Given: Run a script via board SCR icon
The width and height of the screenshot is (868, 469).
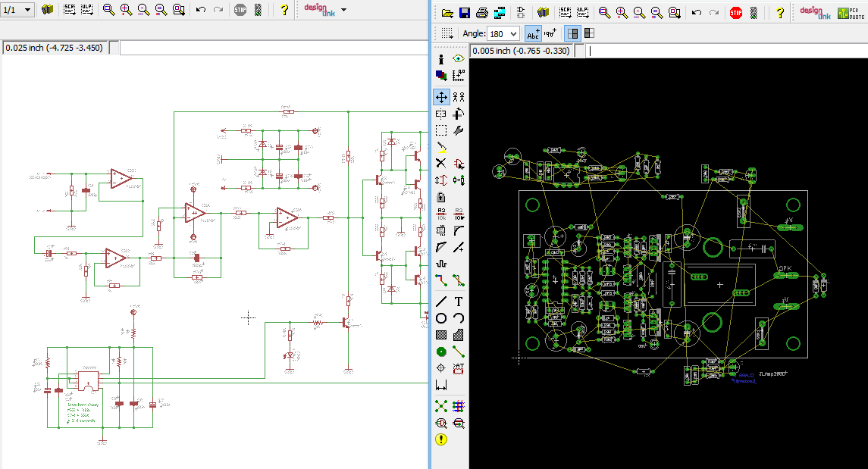Looking at the screenshot, I should [566, 12].
